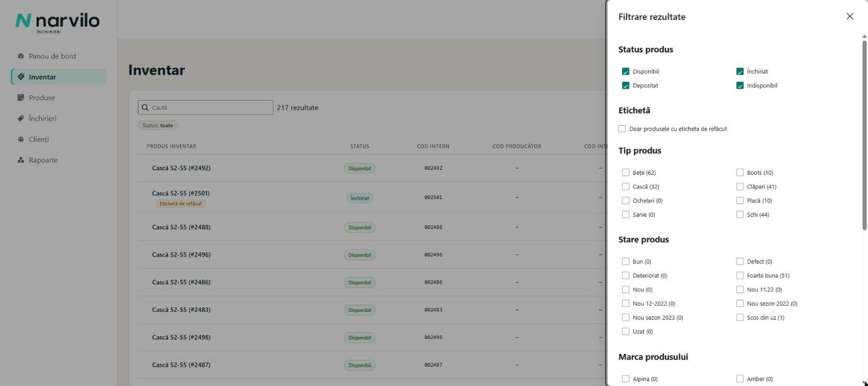Click the Produse sidebar icon
The width and height of the screenshot is (868, 386).
pos(20,98)
